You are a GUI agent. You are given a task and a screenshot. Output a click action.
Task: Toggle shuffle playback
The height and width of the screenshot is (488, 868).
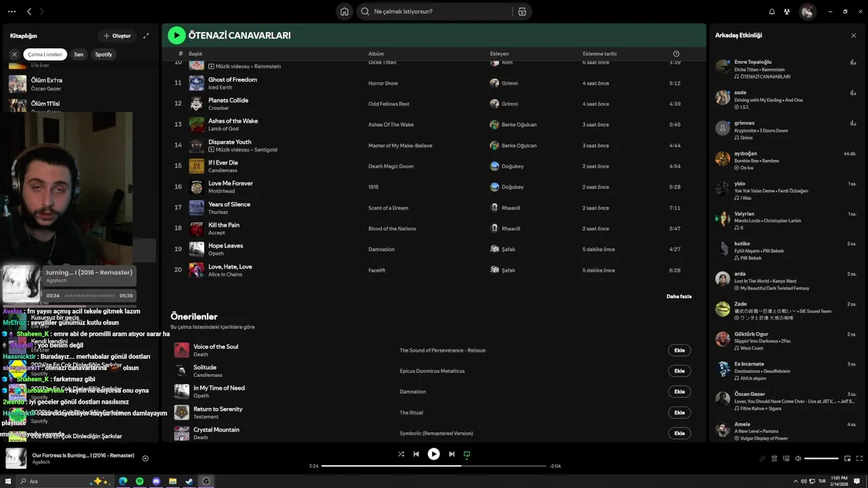point(401,454)
